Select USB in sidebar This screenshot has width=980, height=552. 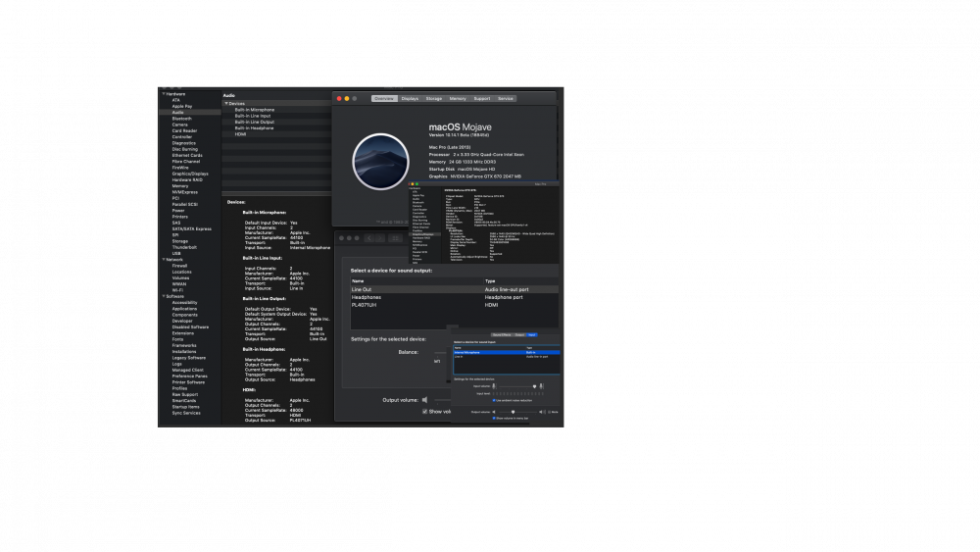pos(176,253)
